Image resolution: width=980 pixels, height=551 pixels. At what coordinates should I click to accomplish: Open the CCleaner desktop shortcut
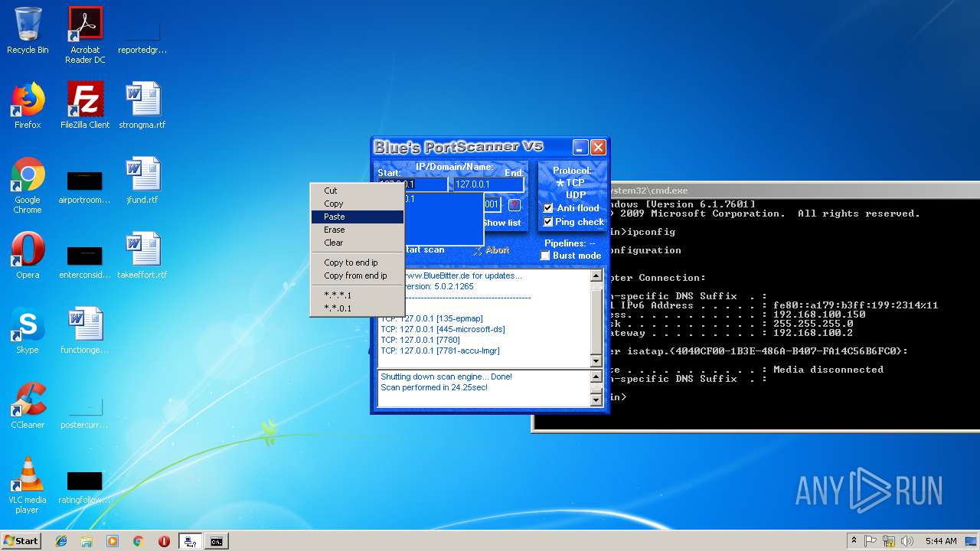(28, 406)
